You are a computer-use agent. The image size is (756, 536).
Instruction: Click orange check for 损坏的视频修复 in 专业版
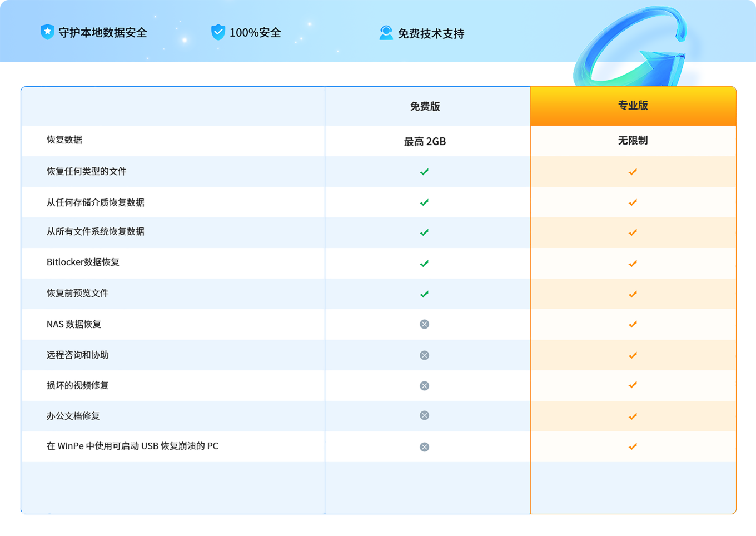(633, 385)
